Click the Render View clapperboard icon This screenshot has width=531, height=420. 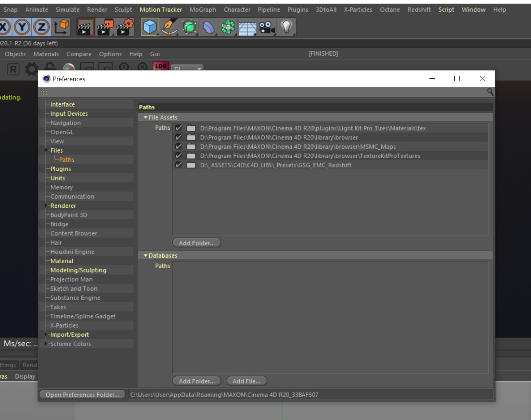86,27
